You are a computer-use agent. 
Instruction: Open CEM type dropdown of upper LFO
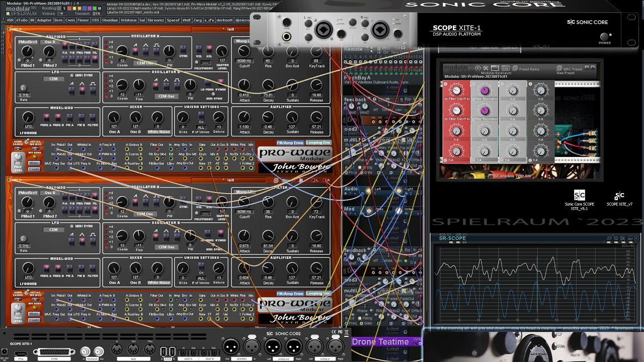tap(53, 78)
